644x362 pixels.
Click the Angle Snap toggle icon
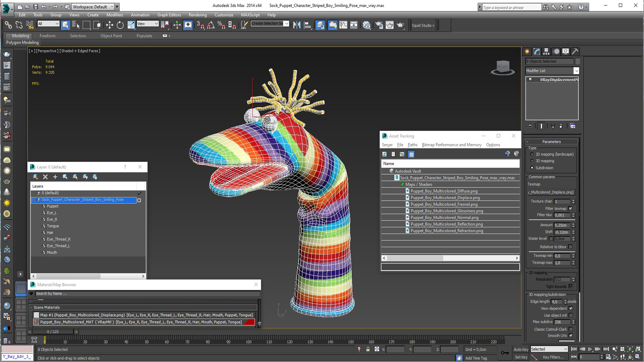click(211, 25)
